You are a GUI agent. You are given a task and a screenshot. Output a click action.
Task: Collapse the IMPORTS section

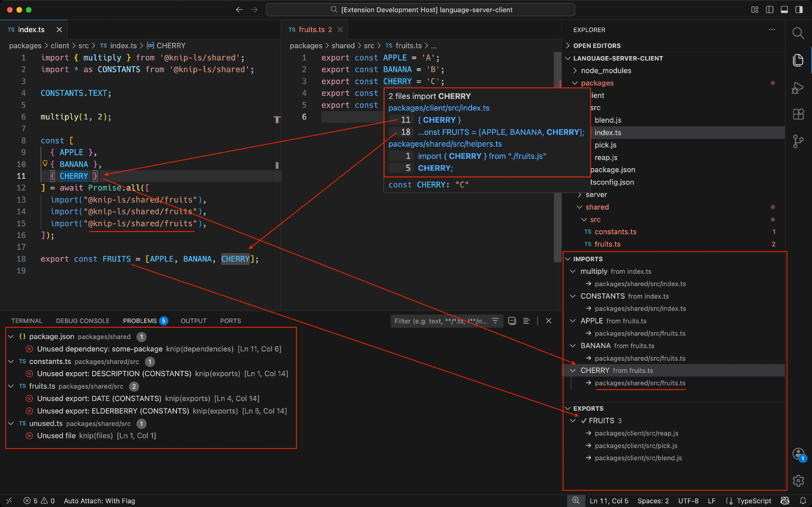(x=587, y=259)
